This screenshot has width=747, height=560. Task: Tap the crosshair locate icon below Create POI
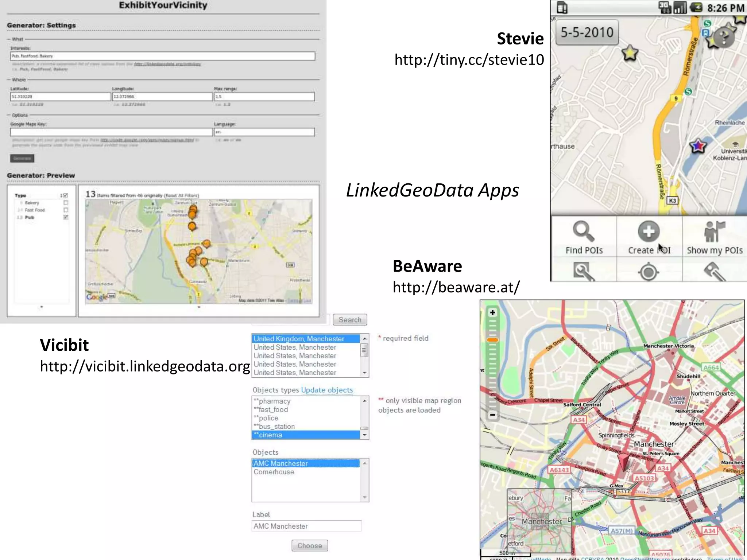(x=649, y=272)
